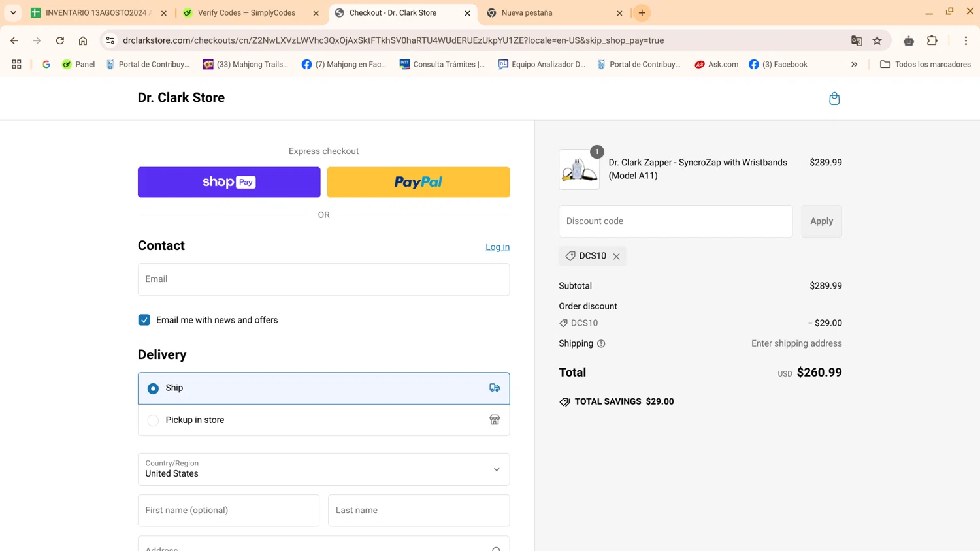Click the Dr. Clark Store title link
The height and width of the screenshot is (551, 980).
click(181, 97)
